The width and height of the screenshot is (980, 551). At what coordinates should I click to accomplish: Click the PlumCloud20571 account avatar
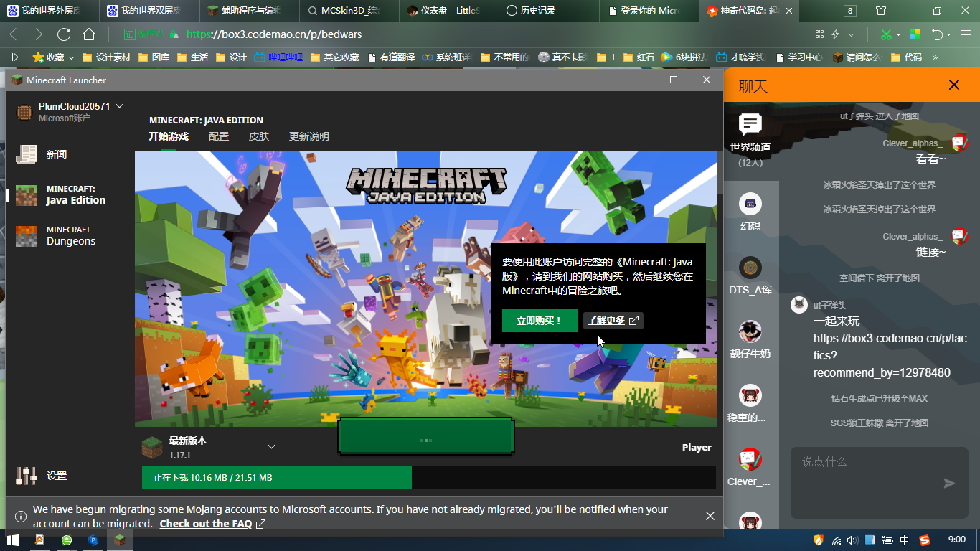click(24, 112)
